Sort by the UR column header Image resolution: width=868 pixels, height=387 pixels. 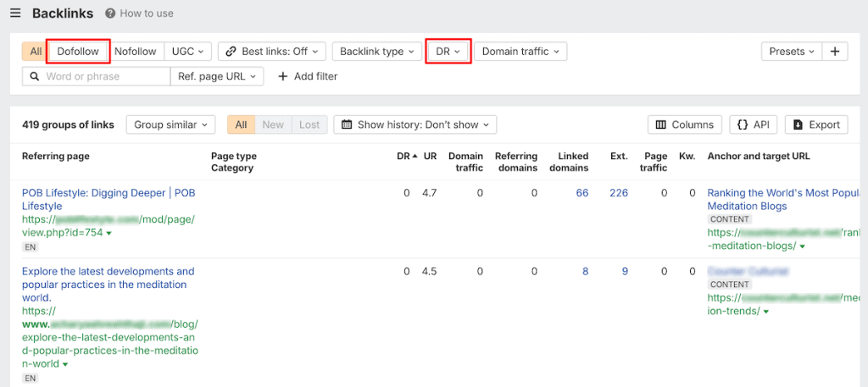tap(430, 157)
